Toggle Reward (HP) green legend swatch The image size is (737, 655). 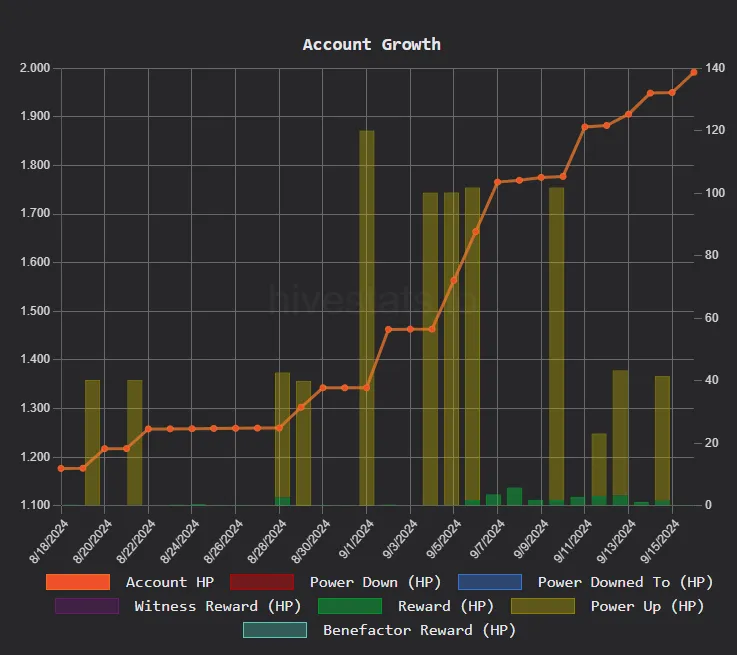pos(350,606)
